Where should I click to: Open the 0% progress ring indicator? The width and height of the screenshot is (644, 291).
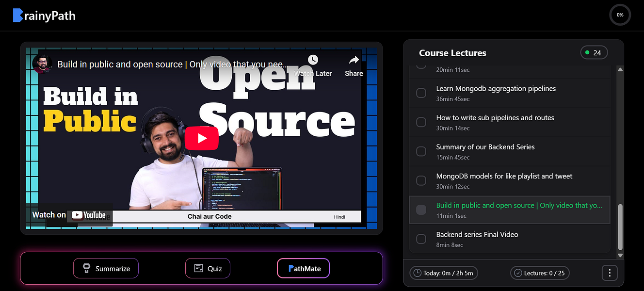pos(620,15)
